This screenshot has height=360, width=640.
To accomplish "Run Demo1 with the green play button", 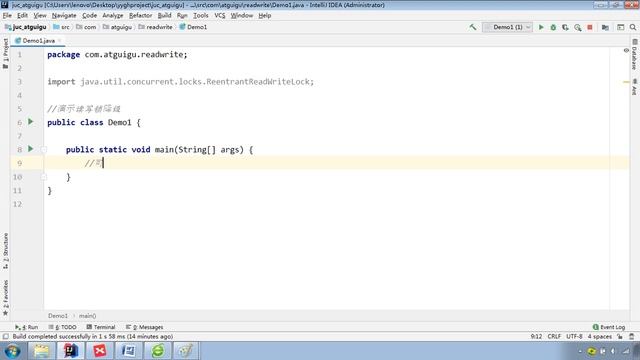I will pyautogui.click(x=541, y=27).
